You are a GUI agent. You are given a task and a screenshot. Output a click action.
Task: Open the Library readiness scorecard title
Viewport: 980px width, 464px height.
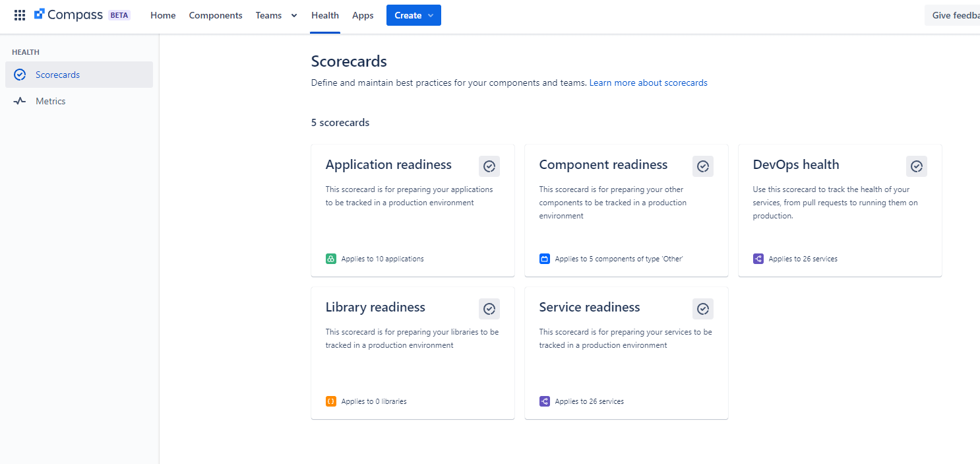(375, 308)
